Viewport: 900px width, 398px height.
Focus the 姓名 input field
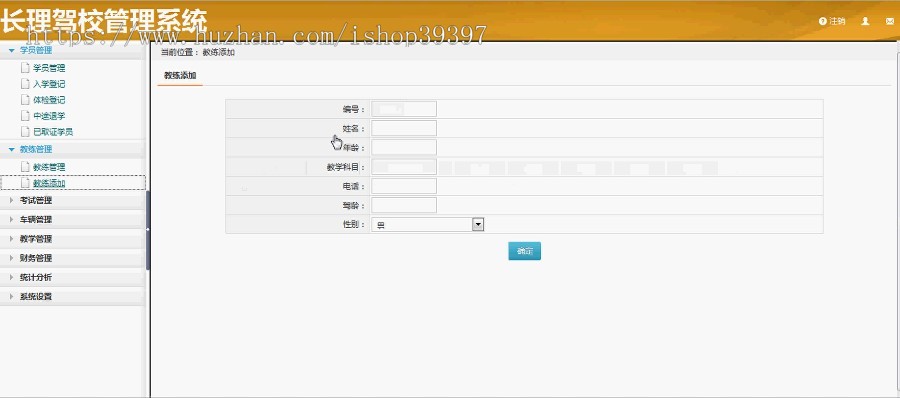coord(404,128)
